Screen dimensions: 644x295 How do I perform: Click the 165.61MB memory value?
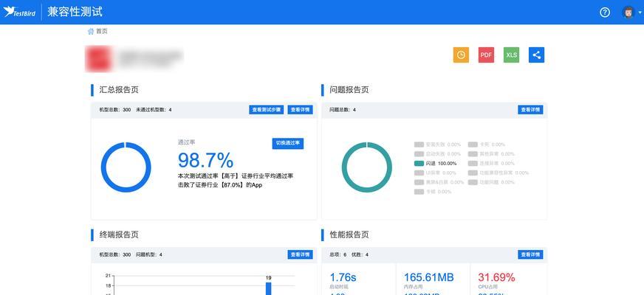coord(429,277)
